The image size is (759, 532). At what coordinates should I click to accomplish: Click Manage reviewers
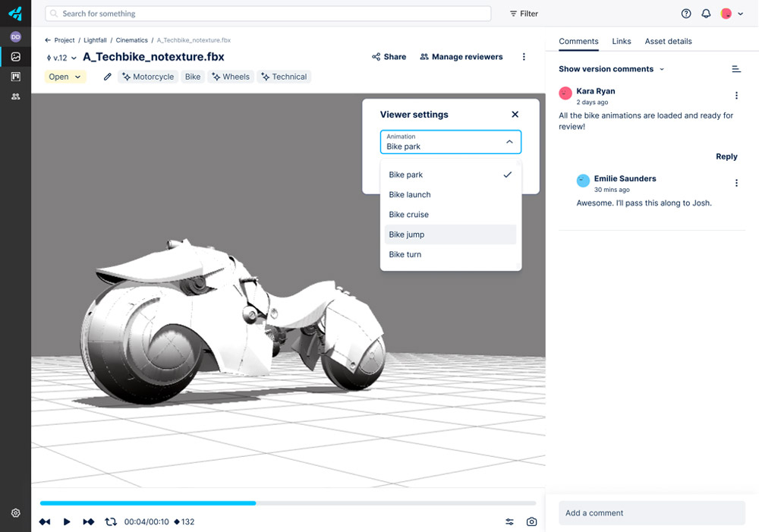(461, 56)
